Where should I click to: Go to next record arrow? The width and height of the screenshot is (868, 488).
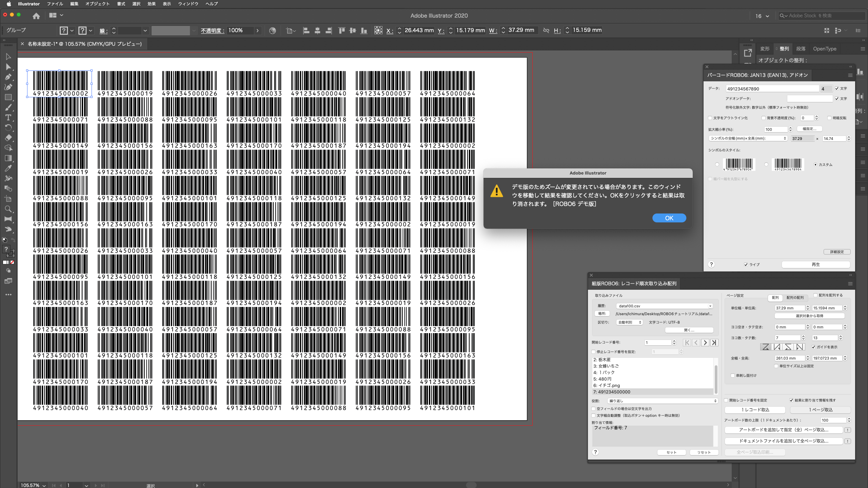tap(705, 343)
